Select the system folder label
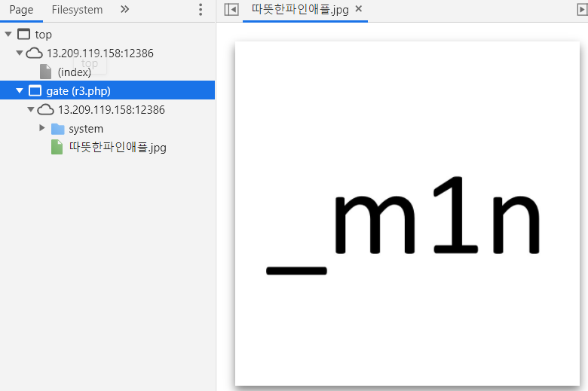This screenshot has height=391, width=588. pos(86,129)
